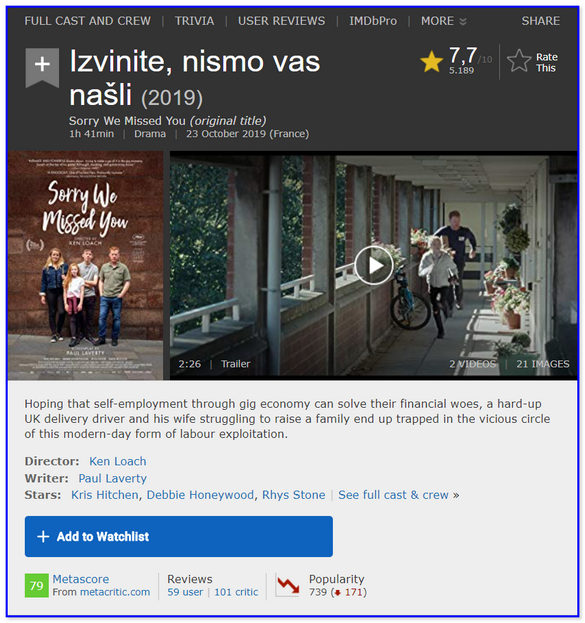The image size is (585, 623).
Task: Click the Sorry We Missed You poster
Action: coord(85,265)
